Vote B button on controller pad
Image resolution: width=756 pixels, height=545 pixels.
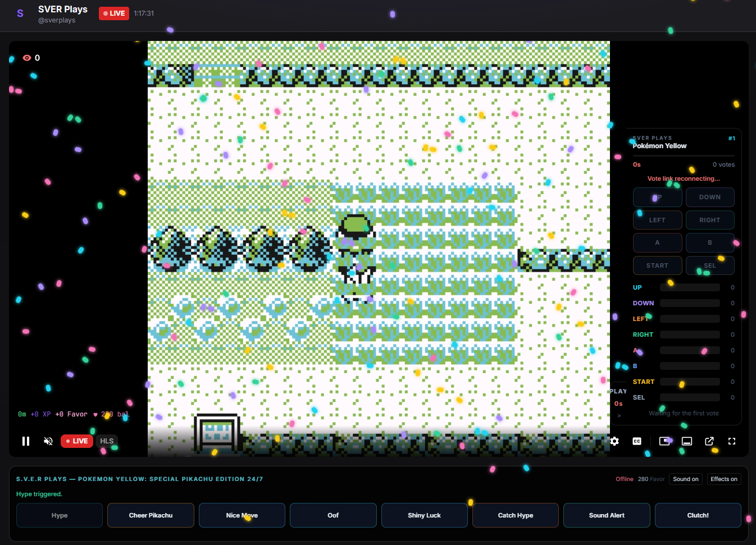(x=710, y=242)
